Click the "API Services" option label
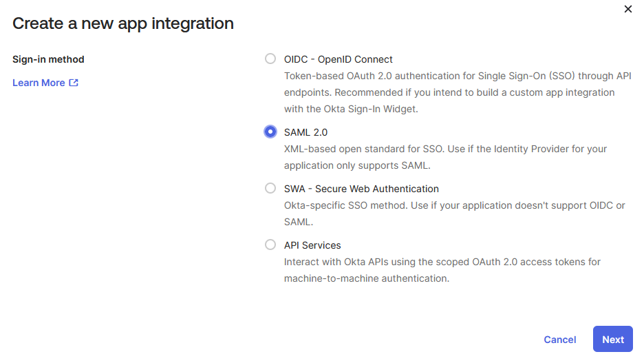The image size is (644, 363). point(312,245)
